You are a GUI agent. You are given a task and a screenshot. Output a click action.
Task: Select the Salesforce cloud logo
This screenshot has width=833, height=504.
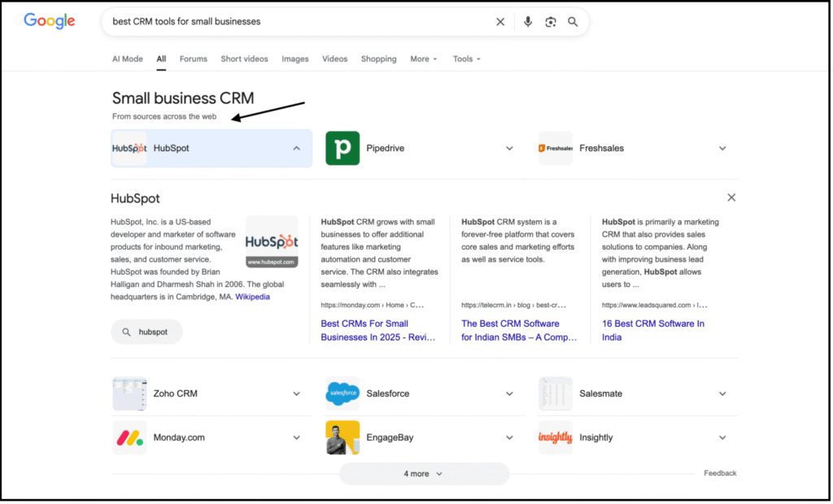coord(342,393)
